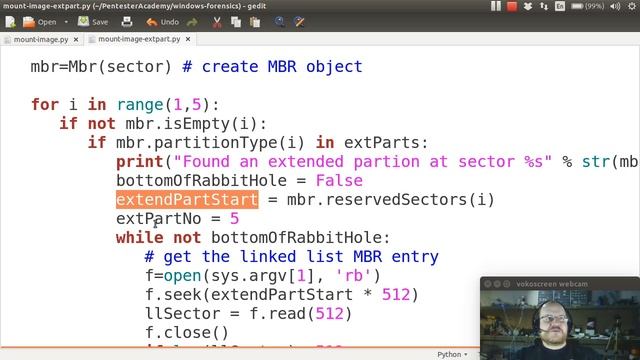Image resolution: width=640 pixels, height=360 pixels.
Task: Undo the last edit
Action: [162, 22]
